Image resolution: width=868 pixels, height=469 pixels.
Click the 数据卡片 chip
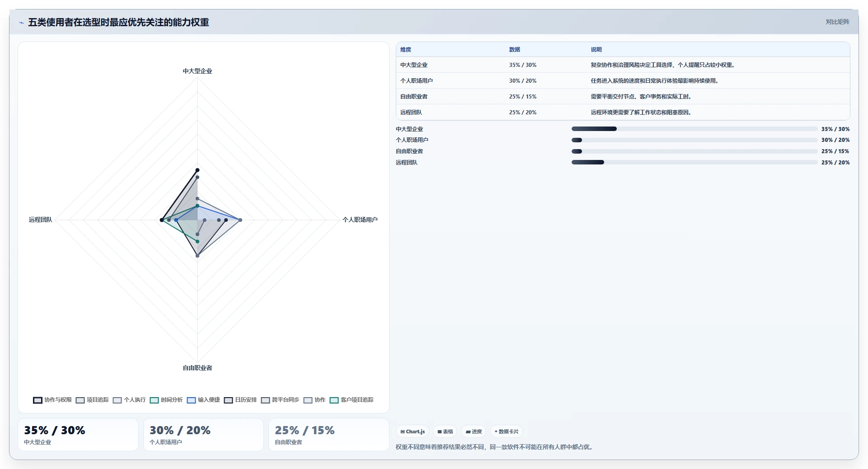[507, 431]
